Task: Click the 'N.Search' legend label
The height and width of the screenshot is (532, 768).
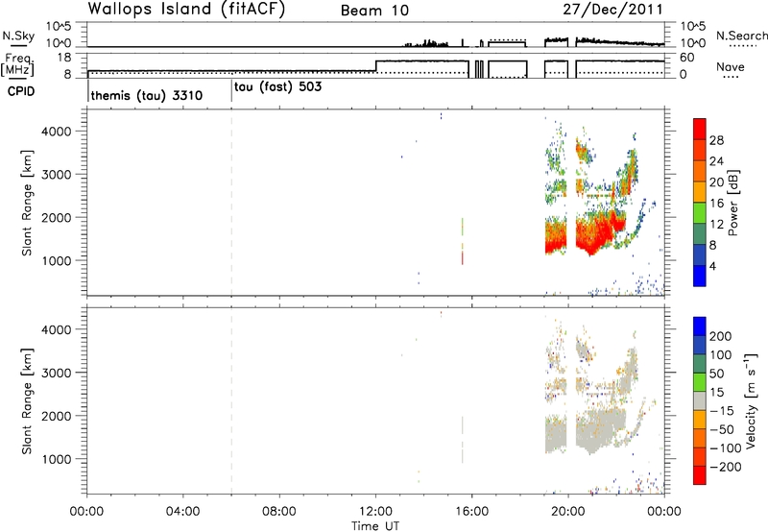Action: click(x=741, y=36)
